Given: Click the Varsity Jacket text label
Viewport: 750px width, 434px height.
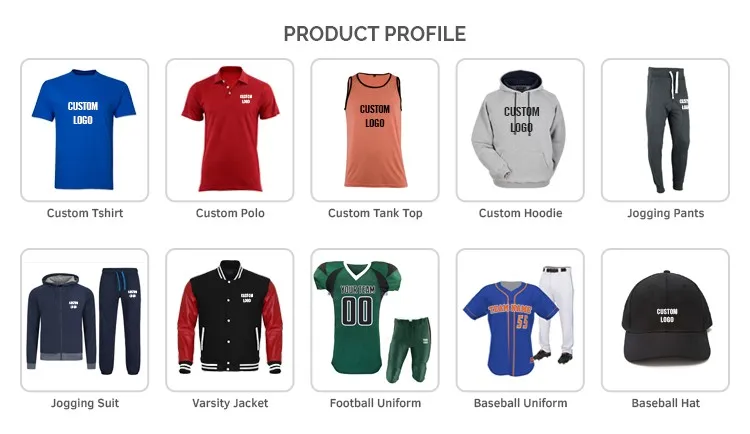Looking at the screenshot, I should pos(230,403).
